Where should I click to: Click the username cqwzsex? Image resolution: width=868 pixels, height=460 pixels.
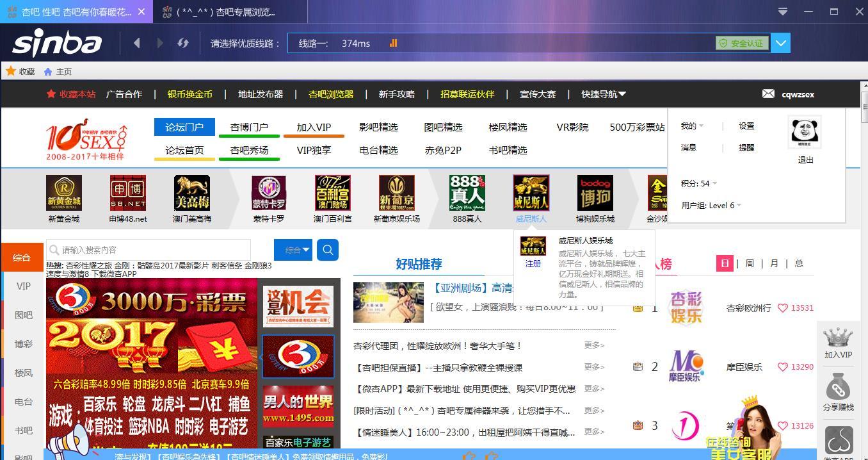click(798, 94)
